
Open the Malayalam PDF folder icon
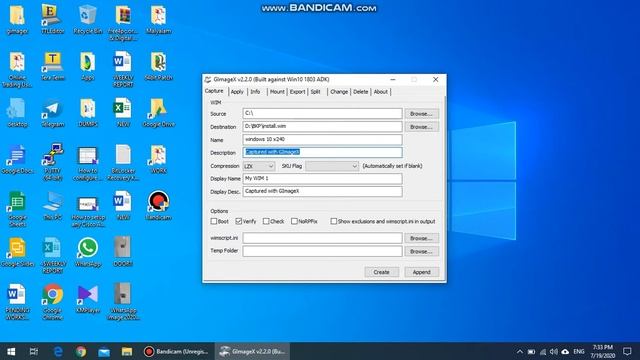(x=158, y=19)
